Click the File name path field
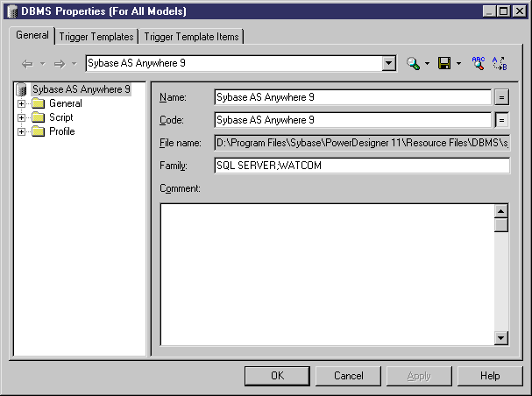 coord(362,143)
